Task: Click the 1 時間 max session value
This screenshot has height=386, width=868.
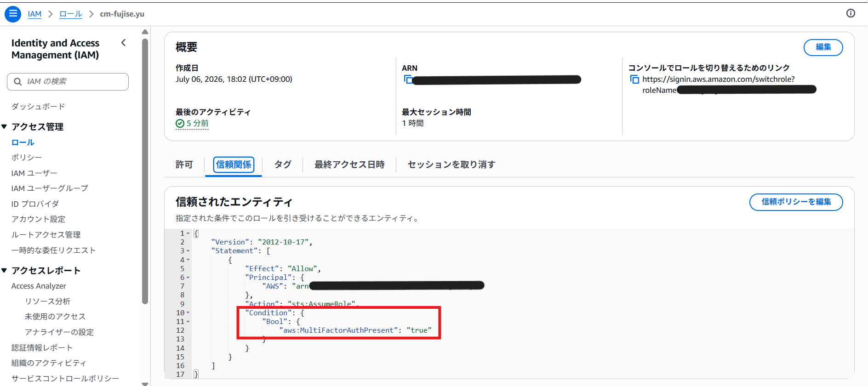Action: (x=413, y=124)
